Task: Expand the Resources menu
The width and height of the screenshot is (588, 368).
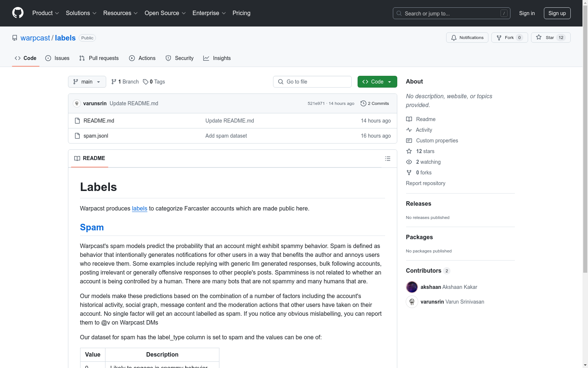Action: [x=121, y=13]
